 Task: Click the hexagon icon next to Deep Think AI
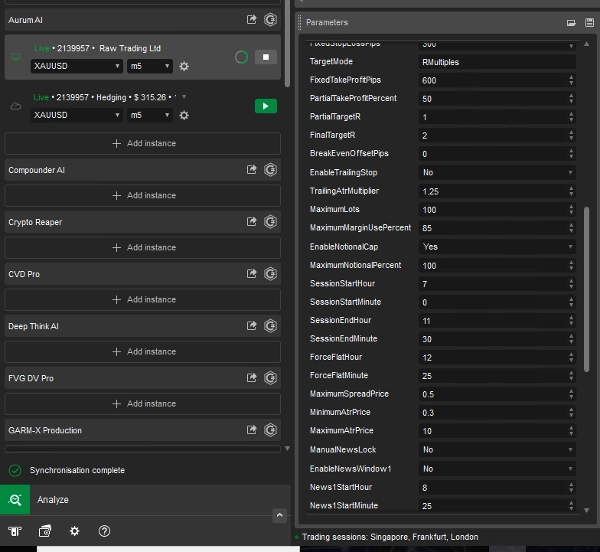click(x=270, y=326)
